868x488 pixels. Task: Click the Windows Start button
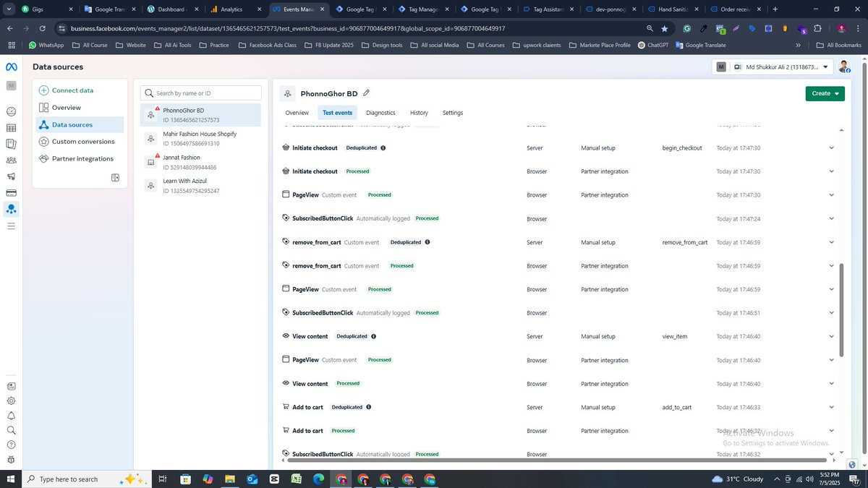(11, 479)
